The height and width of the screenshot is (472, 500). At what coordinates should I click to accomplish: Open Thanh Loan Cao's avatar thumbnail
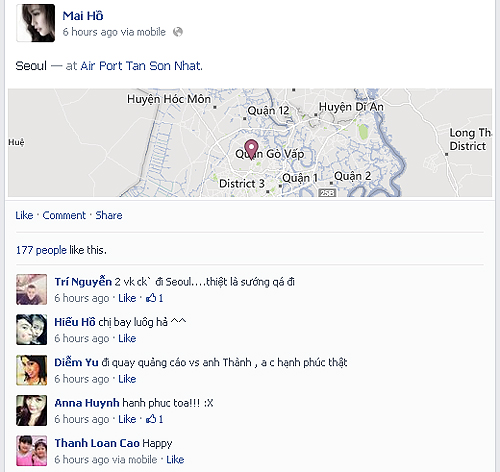pos(32,451)
